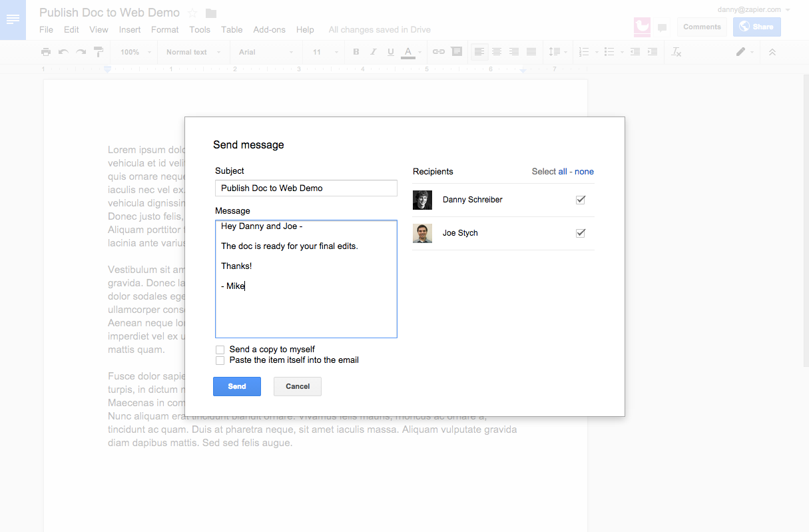Click Danny Schreiber's profile photo
This screenshot has width=809, height=532.
[422, 200]
